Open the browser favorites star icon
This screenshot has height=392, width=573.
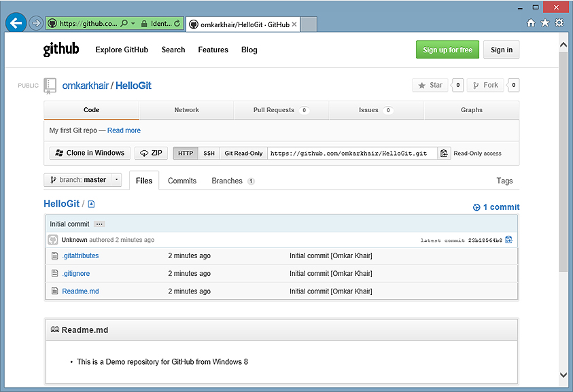point(545,23)
